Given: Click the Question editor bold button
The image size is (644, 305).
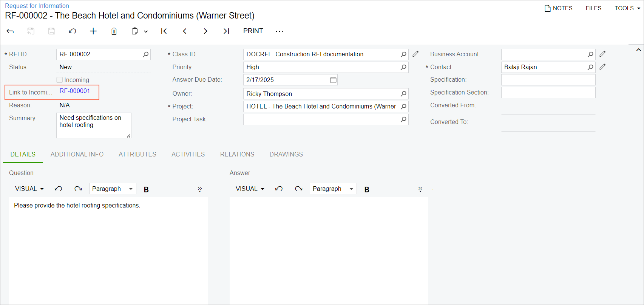Looking at the screenshot, I should pyautogui.click(x=146, y=189).
